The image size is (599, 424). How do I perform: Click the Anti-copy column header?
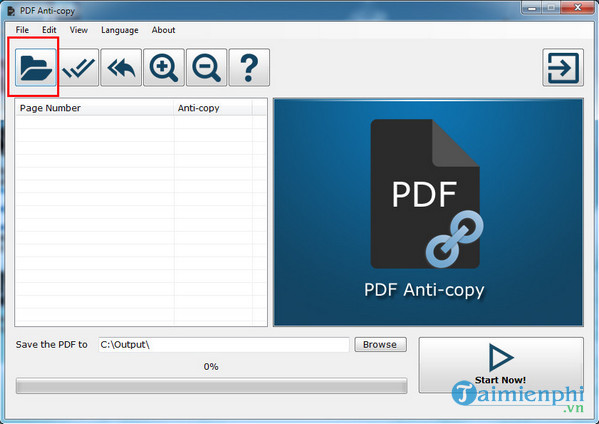pyautogui.click(x=213, y=108)
